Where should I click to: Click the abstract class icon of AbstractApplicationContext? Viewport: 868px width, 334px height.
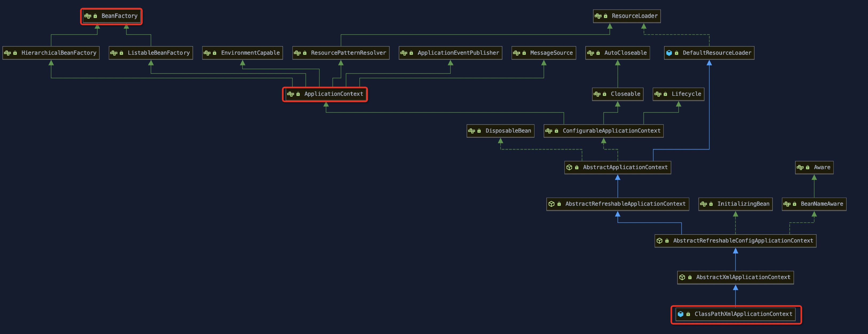569,167
